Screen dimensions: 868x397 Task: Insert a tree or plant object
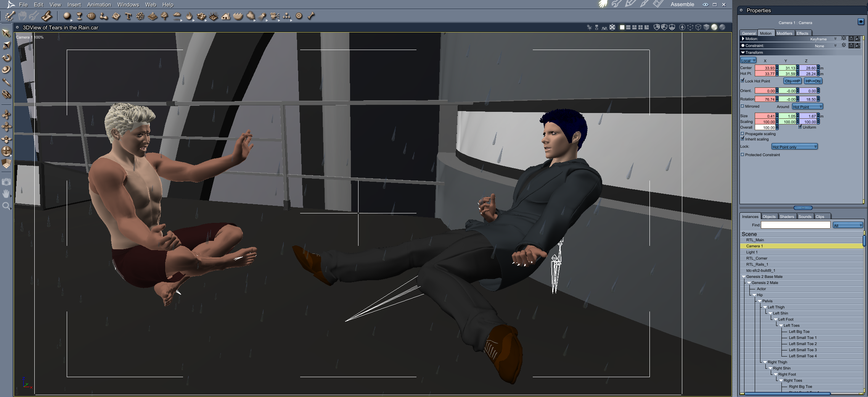coord(165,16)
